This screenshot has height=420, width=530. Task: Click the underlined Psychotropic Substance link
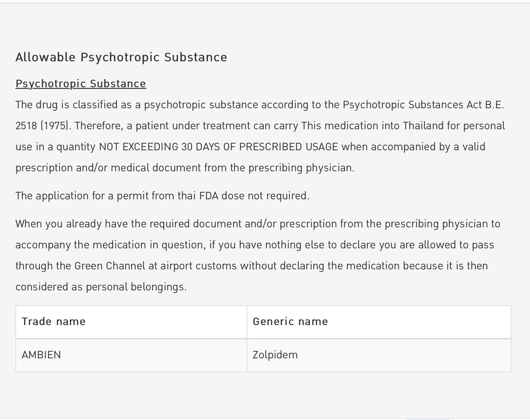81,84
